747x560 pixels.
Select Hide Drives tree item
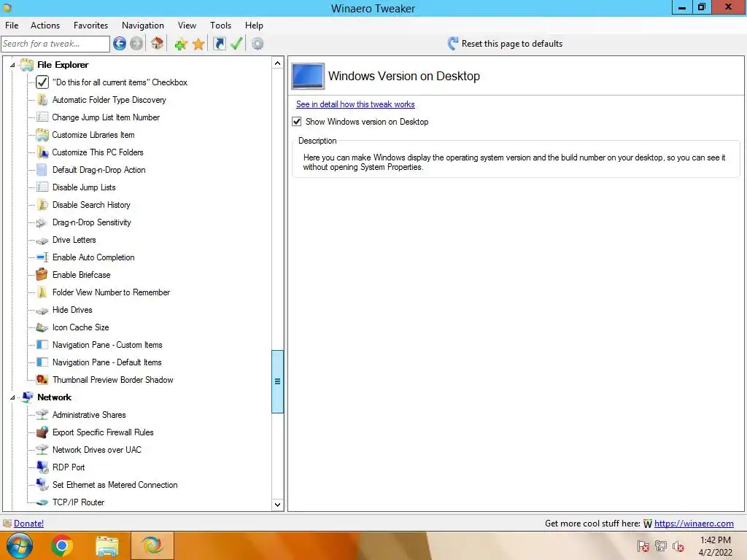[x=72, y=310]
